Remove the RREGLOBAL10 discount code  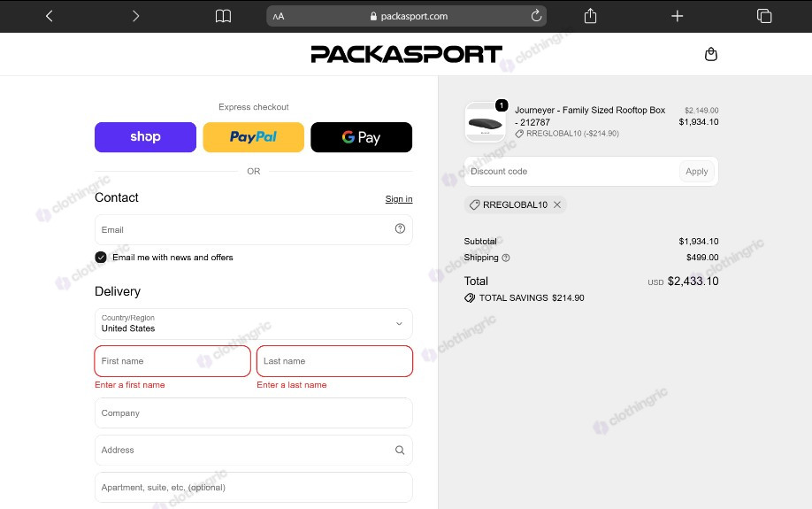(x=557, y=204)
